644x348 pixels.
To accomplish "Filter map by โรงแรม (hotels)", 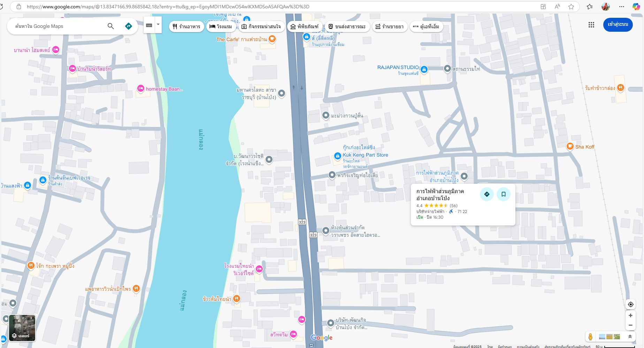I will 221,27.
